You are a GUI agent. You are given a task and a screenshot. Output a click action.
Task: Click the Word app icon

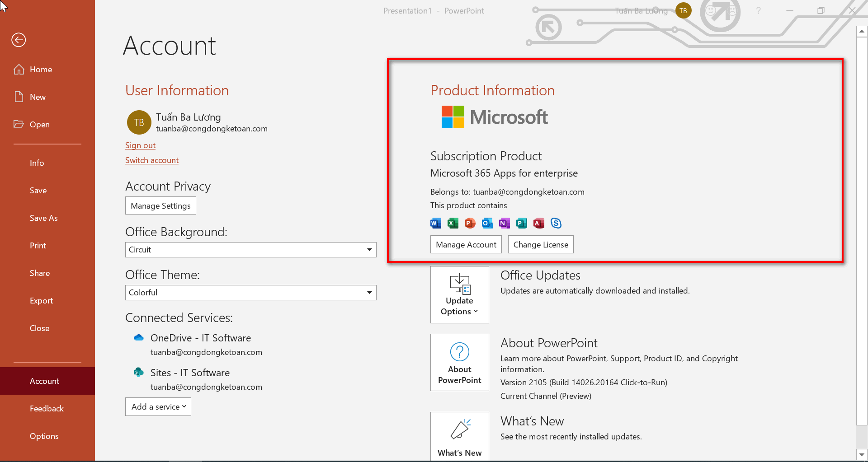pyautogui.click(x=436, y=223)
